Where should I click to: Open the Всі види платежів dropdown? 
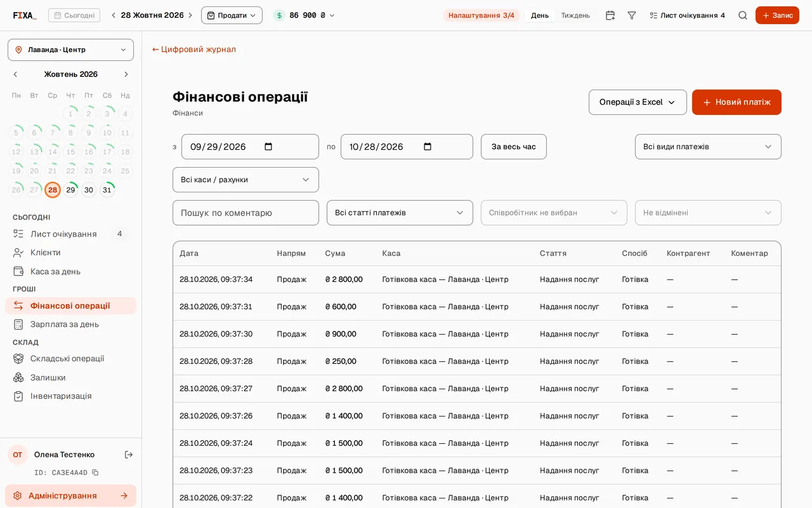pyautogui.click(x=708, y=147)
